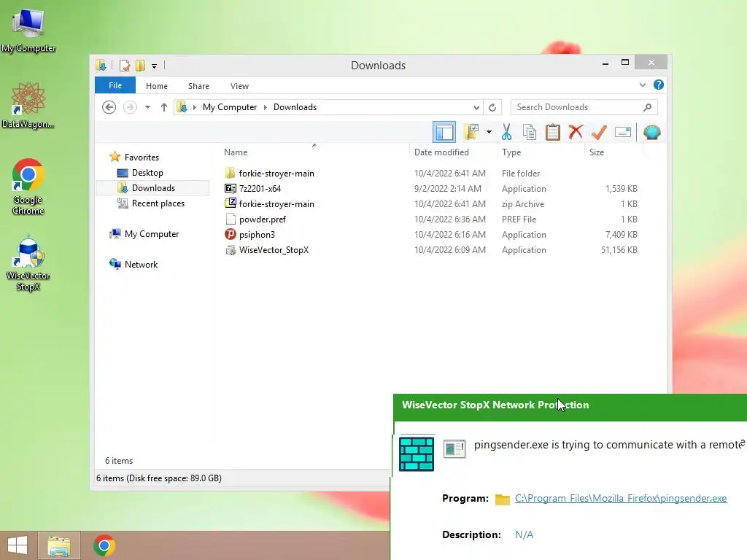The height and width of the screenshot is (560, 747).
Task: Click the Copy toolbar icon
Action: (x=530, y=132)
